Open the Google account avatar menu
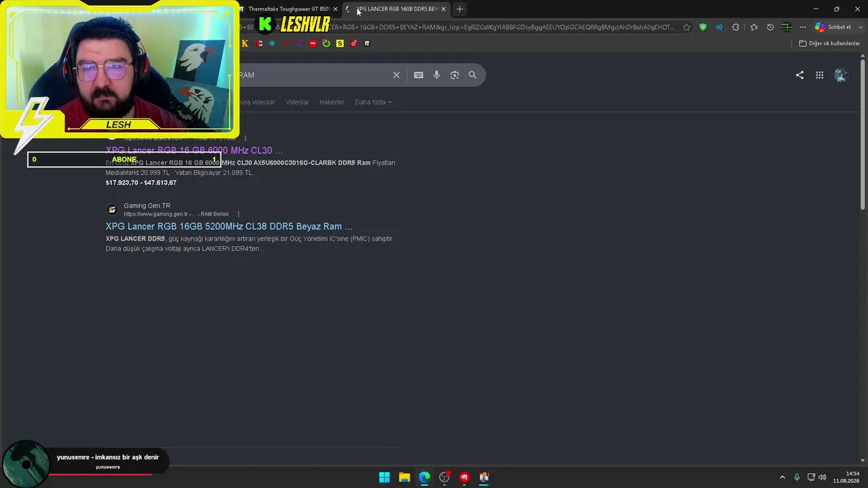Viewport: 868px width, 488px height. point(841,75)
